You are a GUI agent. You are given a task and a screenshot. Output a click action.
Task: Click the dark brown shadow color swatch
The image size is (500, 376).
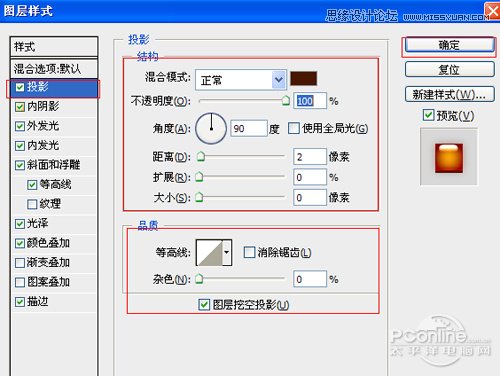(x=303, y=78)
